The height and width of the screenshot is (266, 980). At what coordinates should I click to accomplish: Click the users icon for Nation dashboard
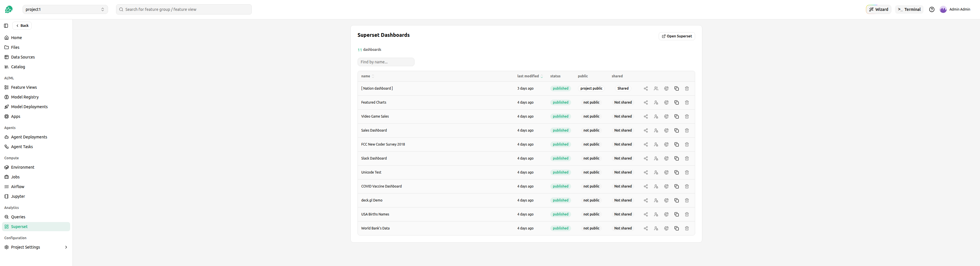pos(656,89)
